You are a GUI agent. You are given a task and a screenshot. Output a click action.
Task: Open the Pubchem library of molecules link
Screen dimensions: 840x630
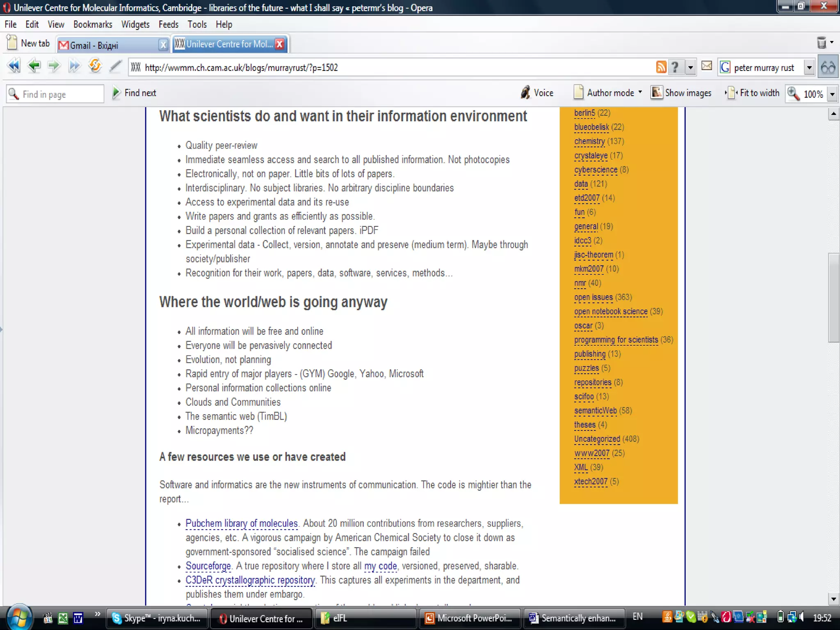point(241,523)
